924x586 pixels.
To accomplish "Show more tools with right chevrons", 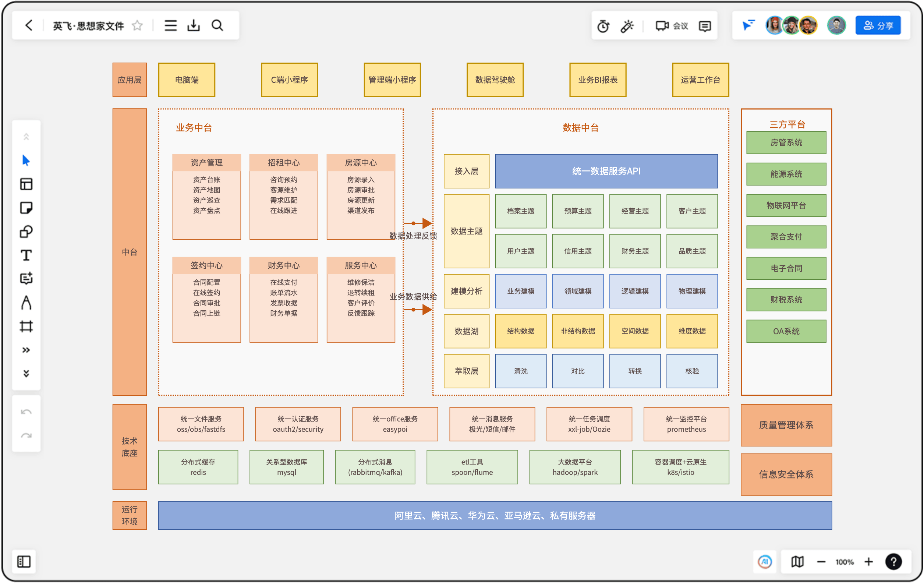I will [26, 350].
